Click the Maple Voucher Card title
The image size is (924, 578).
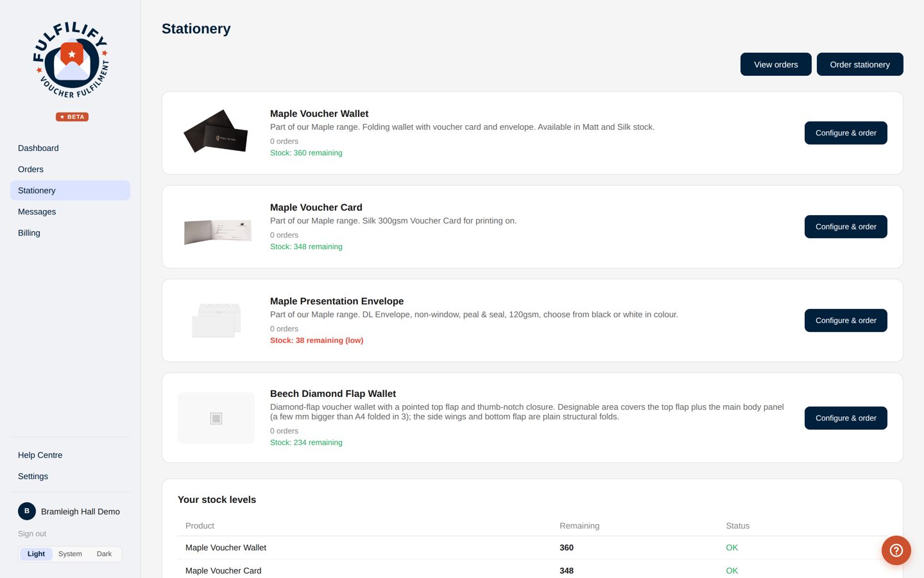(316, 207)
